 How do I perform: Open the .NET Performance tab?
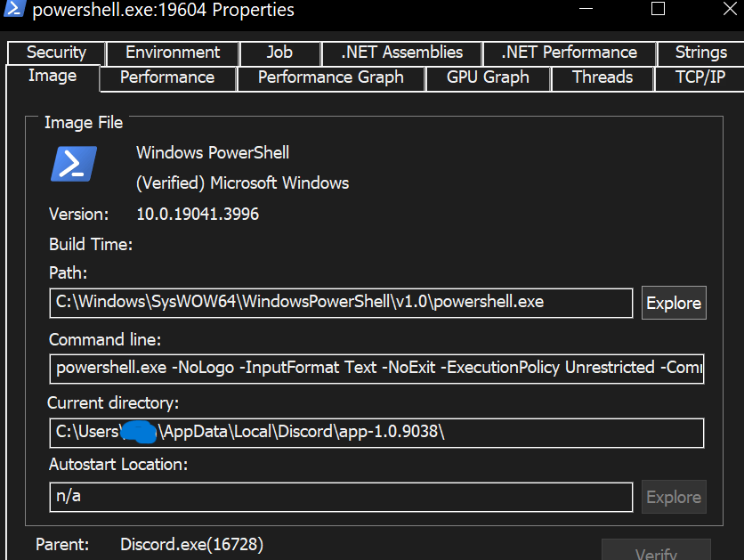(569, 53)
